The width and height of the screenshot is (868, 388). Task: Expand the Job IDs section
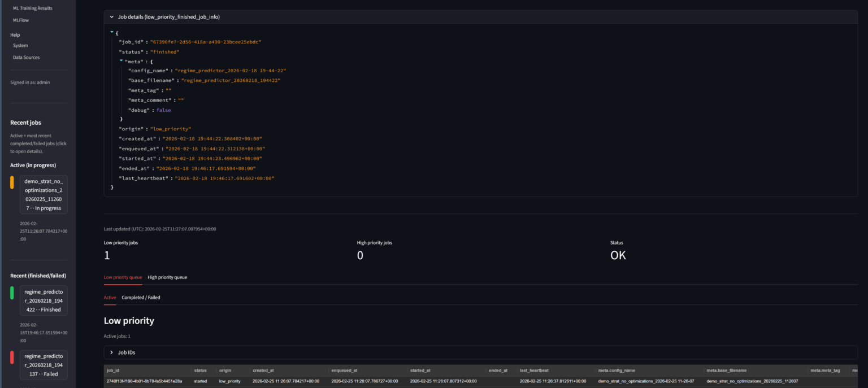[x=112, y=352]
